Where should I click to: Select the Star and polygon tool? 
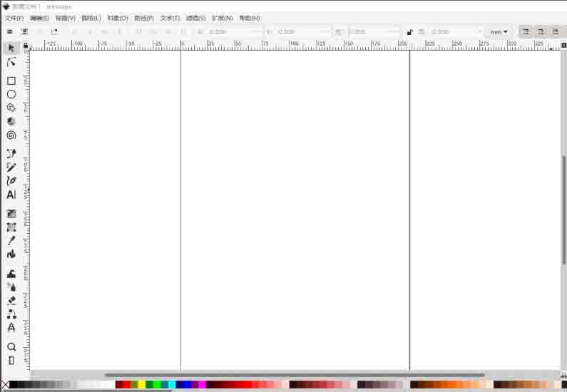11,108
